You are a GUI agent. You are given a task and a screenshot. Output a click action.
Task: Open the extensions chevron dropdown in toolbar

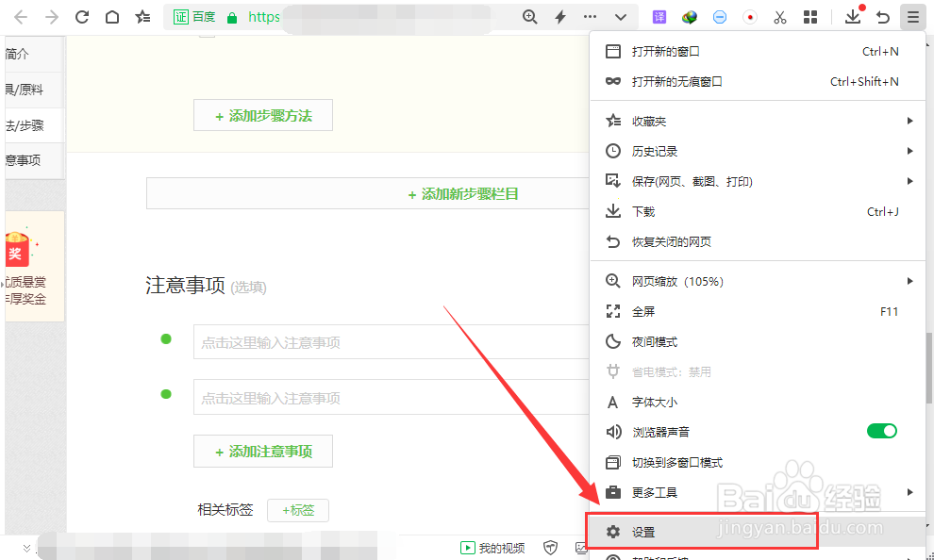point(620,16)
